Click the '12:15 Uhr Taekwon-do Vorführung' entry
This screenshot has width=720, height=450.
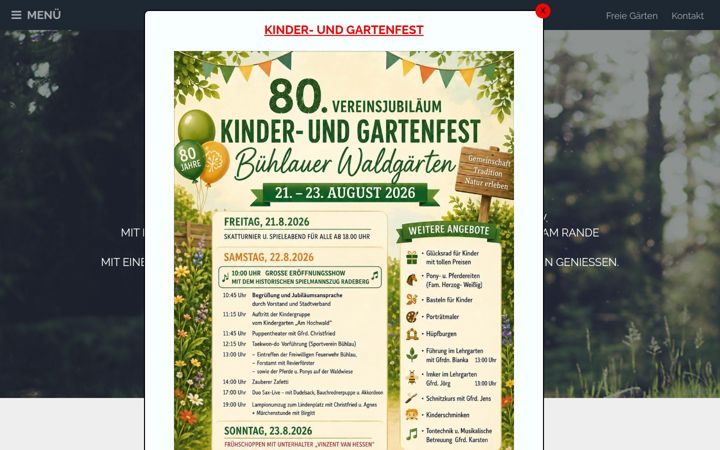pyautogui.click(x=289, y=344)
